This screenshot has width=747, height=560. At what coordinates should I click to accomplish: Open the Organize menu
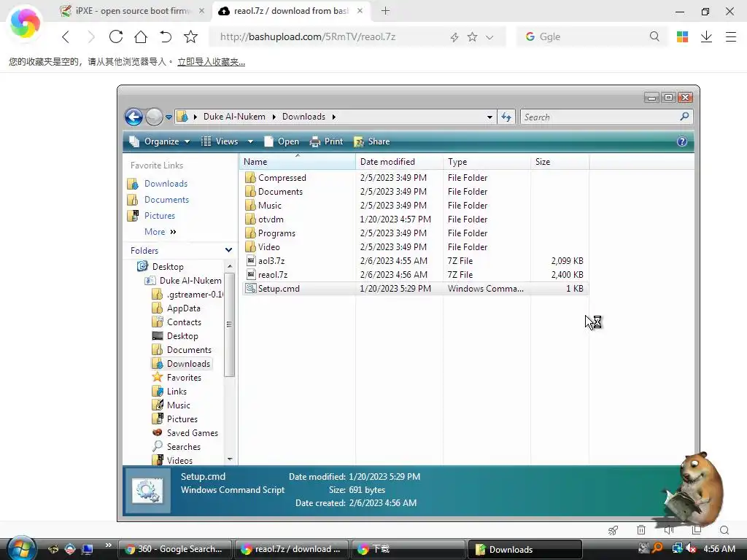point(160,141)
